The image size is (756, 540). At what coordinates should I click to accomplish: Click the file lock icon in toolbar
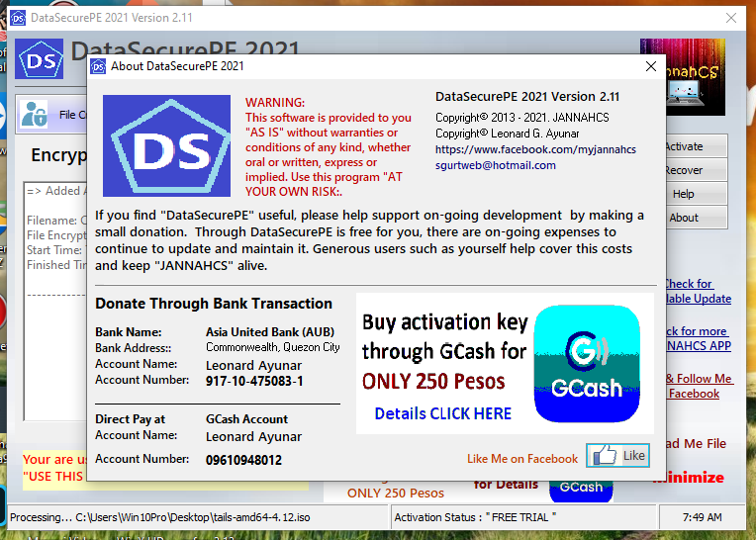click(35, 114)
